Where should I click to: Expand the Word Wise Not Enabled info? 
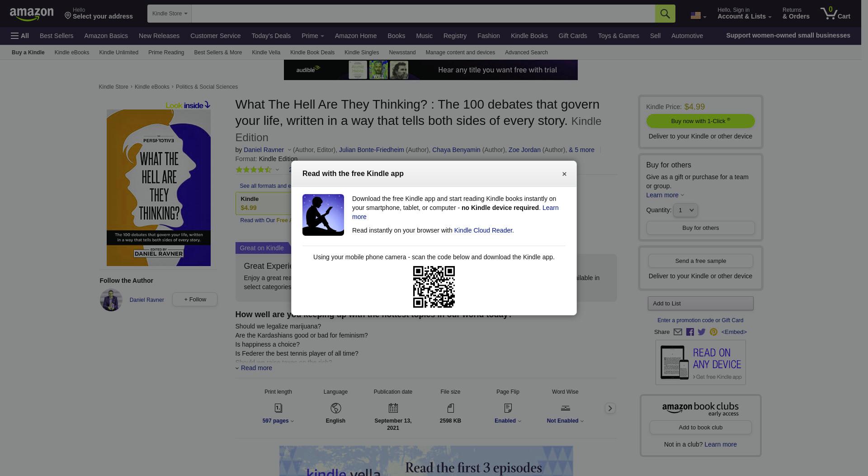point(565,421)
